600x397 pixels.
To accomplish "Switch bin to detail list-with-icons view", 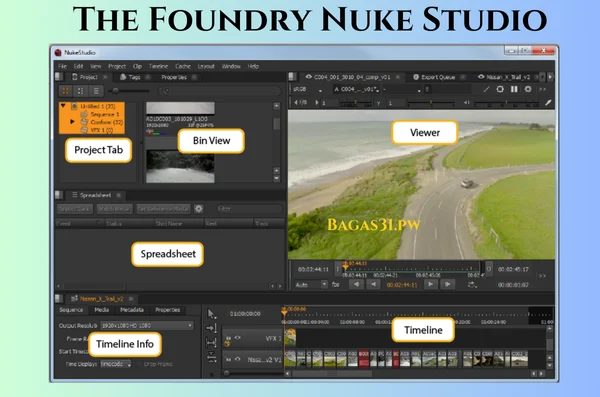I will (81, 91).
